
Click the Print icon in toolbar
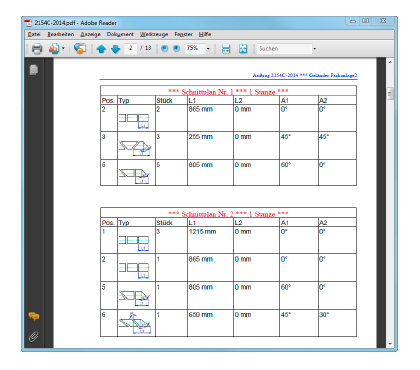click(x=37, y=49)
